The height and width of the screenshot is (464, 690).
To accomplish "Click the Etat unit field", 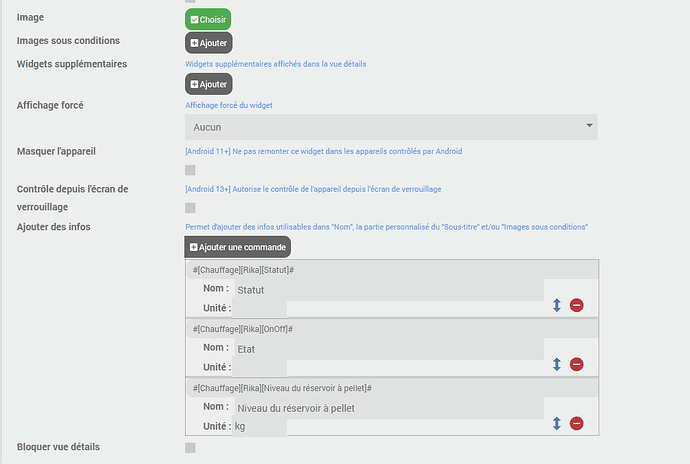I will point(259,367).
